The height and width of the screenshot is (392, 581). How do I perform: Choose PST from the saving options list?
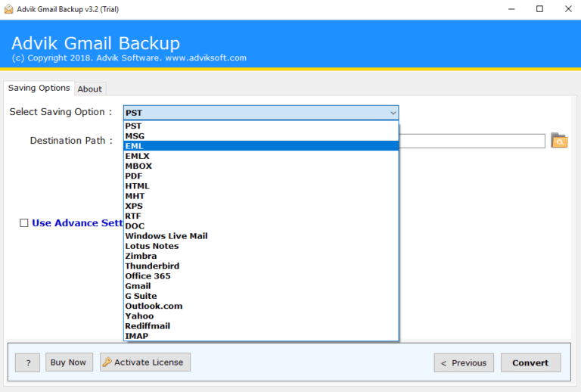[261, 126]
